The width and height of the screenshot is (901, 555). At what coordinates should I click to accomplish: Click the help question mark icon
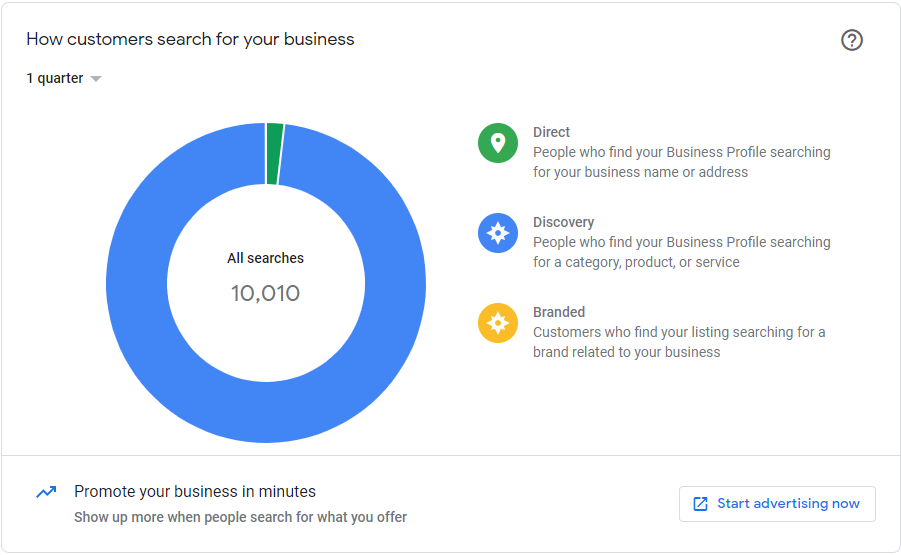click(x=851, y=40)
